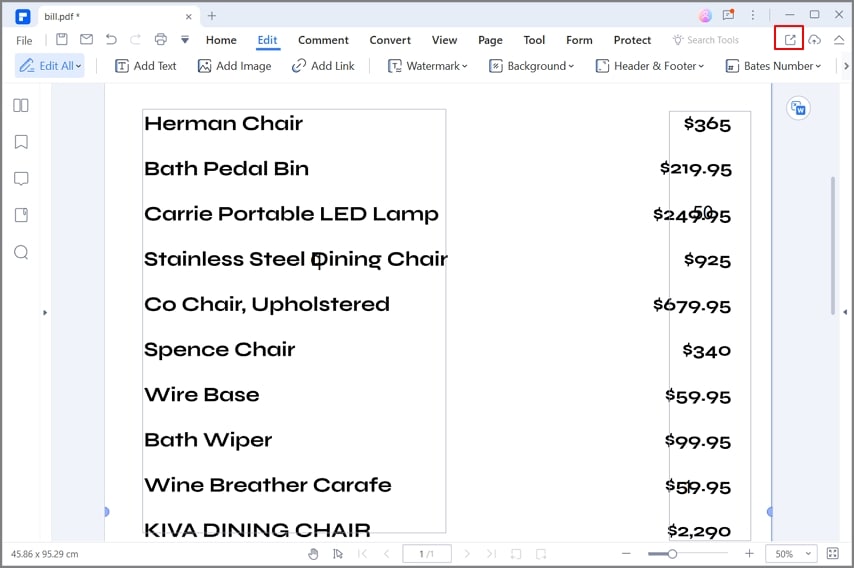Go to the last page
This screenshot has height=568, width=854.
click(x=491, y=554)
